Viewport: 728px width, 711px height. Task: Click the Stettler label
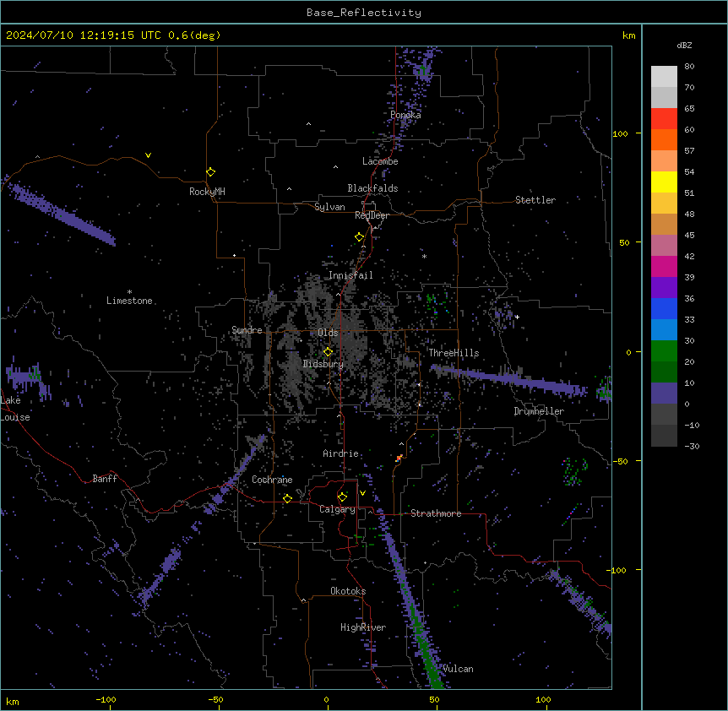535,200
